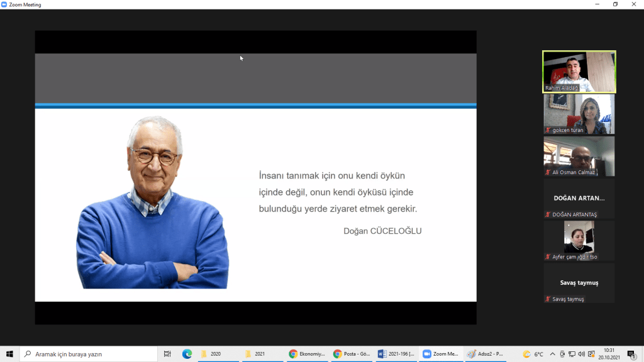Select Zoom Meeting taskbar button
The width and height of the screenshot is (644, 362).
pos(440,354)
